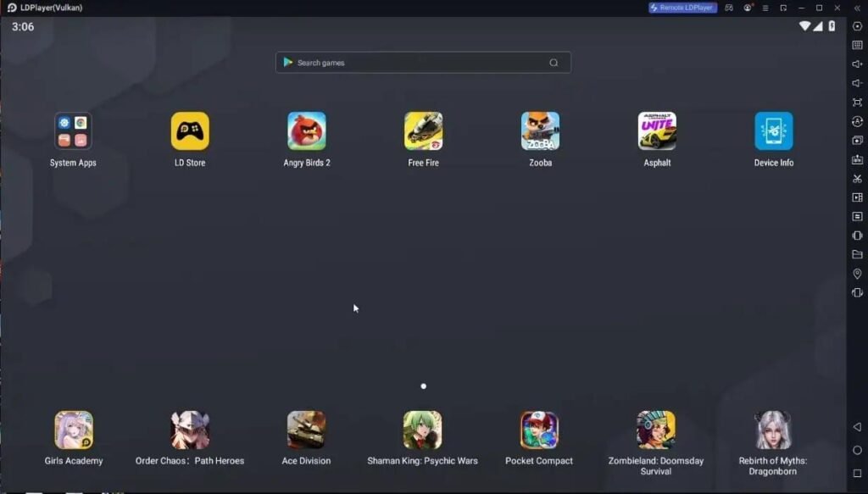Click the shake device icon above the folder icon

pos(857,236)
